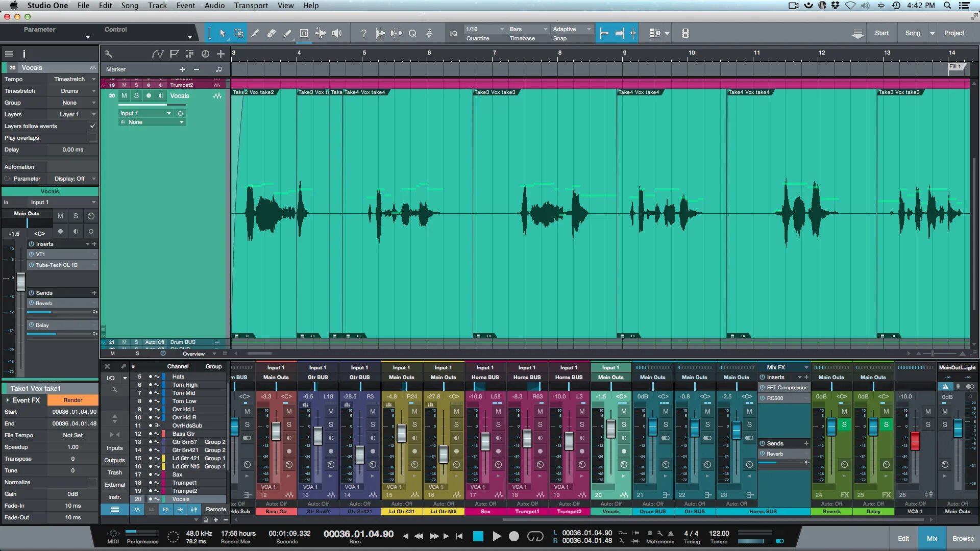Image resolution: width=980 pixels, height=551 pixels.
Task: Adjust the Bass Gtr mixer channel fader
Action: (x=276, y=432)
